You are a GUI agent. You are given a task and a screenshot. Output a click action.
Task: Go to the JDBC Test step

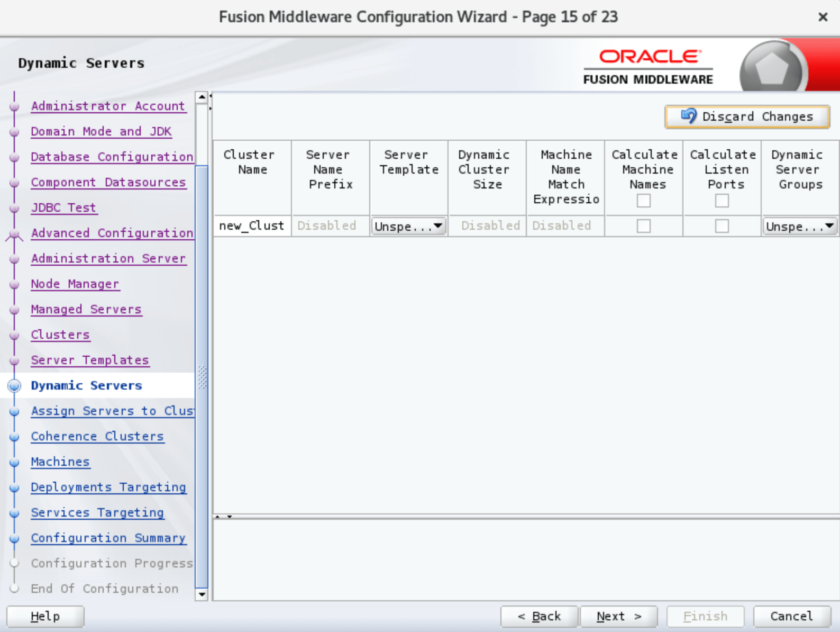[x=63, y=207]
